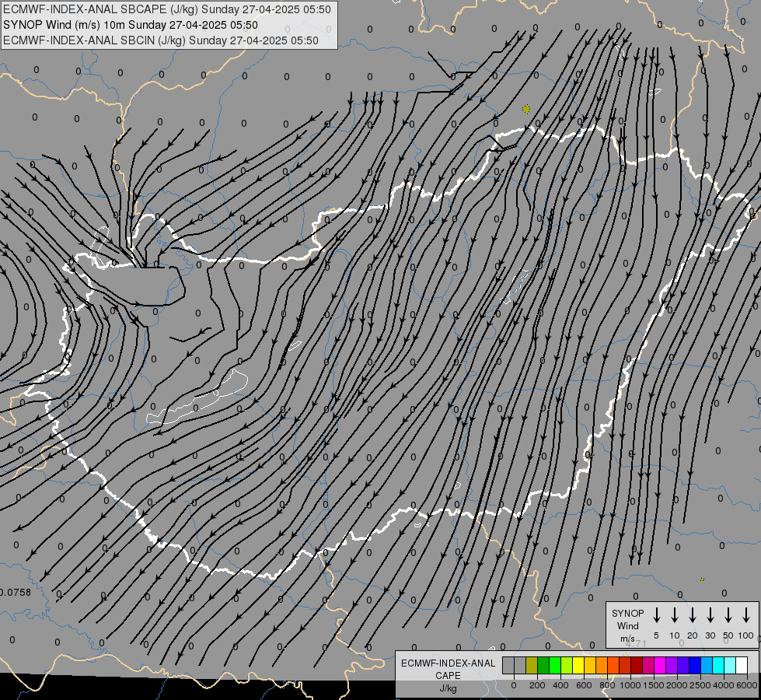This screenshot has height=700, width=761.
Task: Select the bright magenta swatch before 2000
Action: click(660, 665)
